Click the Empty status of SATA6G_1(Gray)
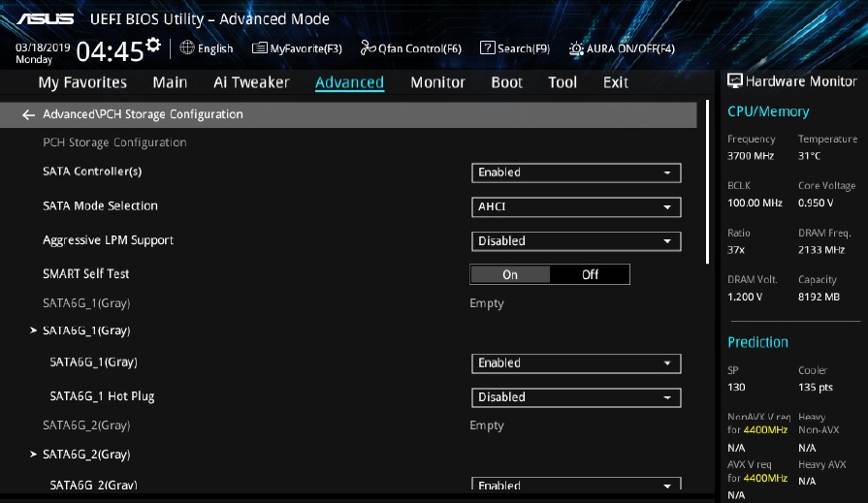The width and height of the screenshot is (868, 503). coord(487,303)
